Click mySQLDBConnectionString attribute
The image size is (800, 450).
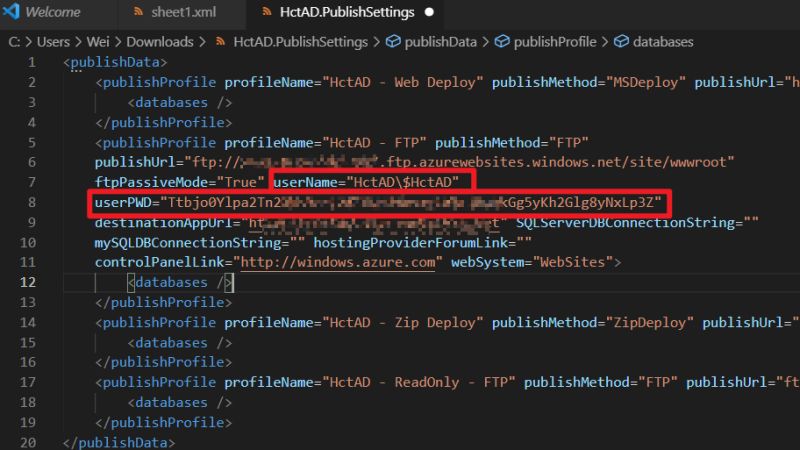click(200, 242)
